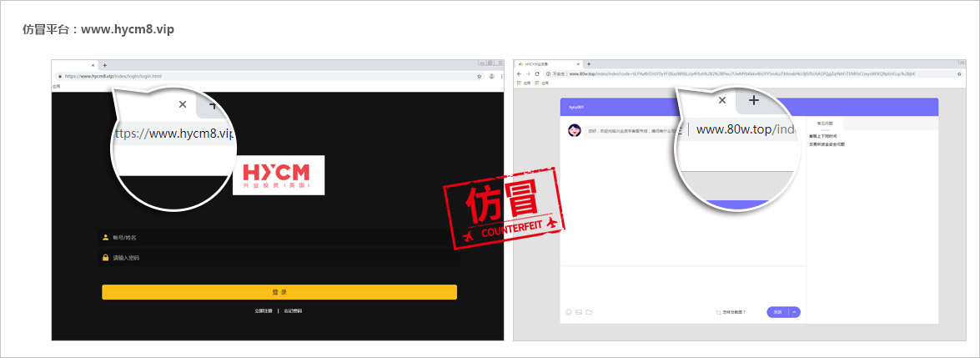Screen dimensions: 980x358
Task: Close the tab in the hycm8.vip browser
Action: [93, 64]
